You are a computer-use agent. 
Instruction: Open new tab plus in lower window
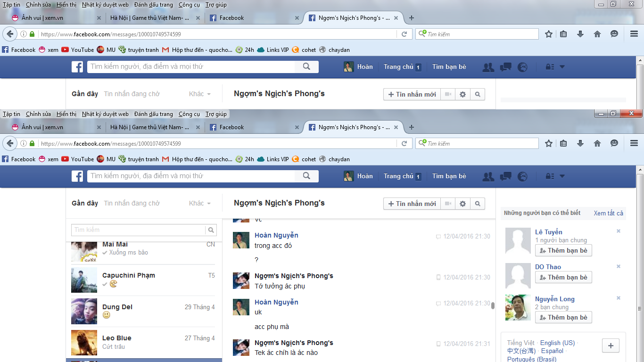click(x=412, y=127)
